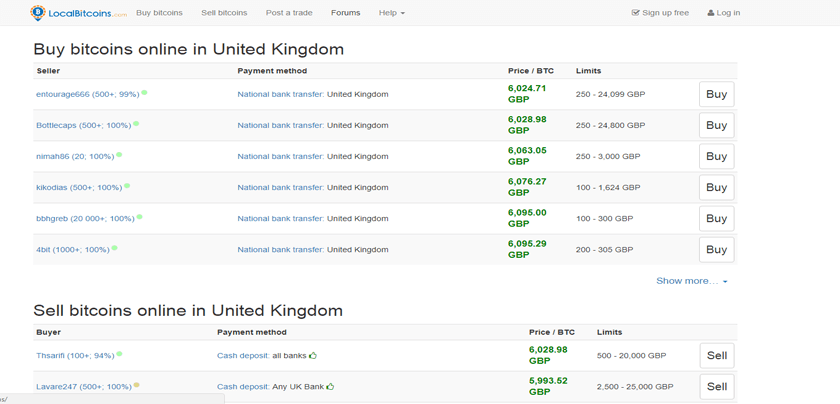Click National bank transfer link in entourage666 row
The width and height of the screenshot is (840, 404).
click(281, 94)
